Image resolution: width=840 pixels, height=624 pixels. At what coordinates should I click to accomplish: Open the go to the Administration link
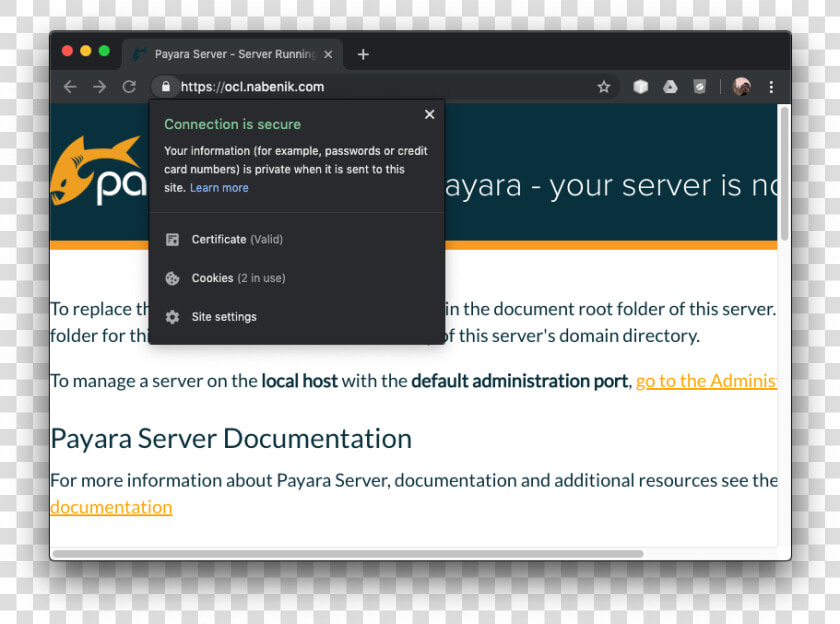706,381
